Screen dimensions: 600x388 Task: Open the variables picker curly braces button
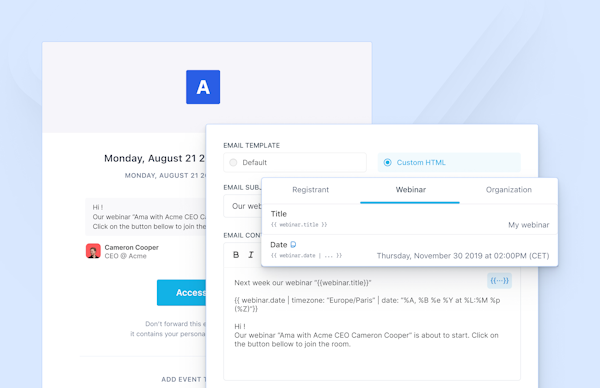499,280
